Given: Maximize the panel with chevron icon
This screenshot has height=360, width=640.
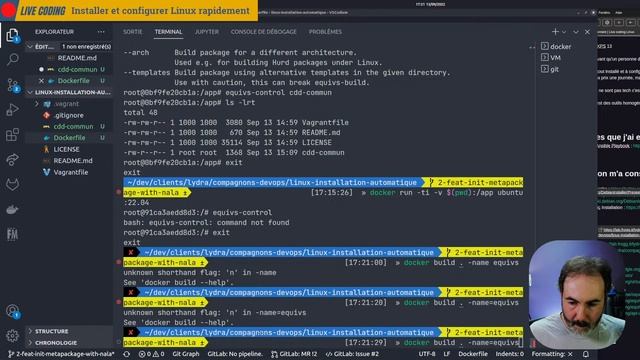Looking at the screenshot, I should click(x=576, y=32).
